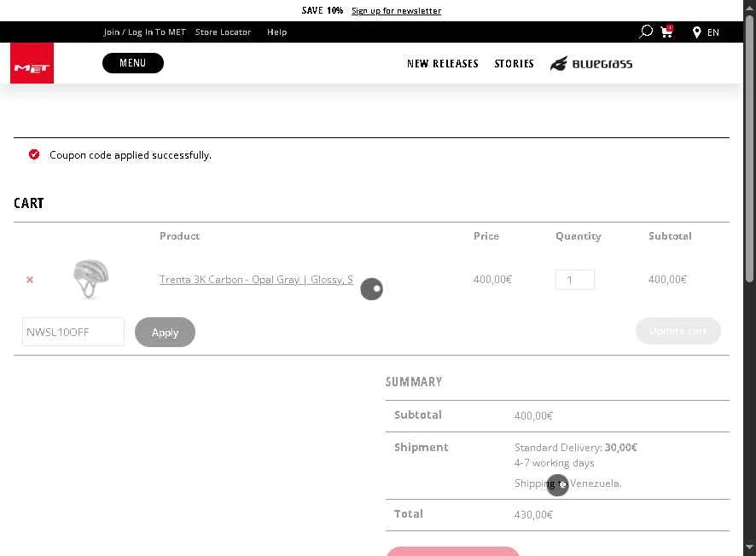
Task: Click the Price column header
Action: (486, 236)
